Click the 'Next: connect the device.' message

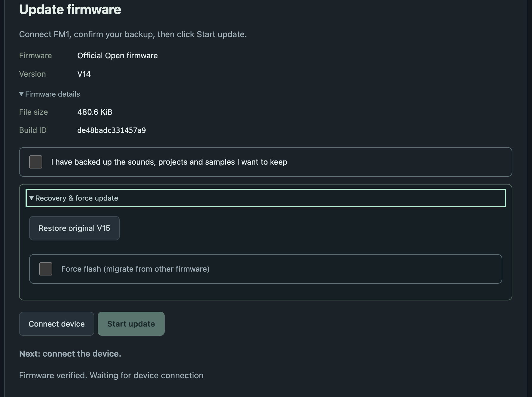(70, 354)
